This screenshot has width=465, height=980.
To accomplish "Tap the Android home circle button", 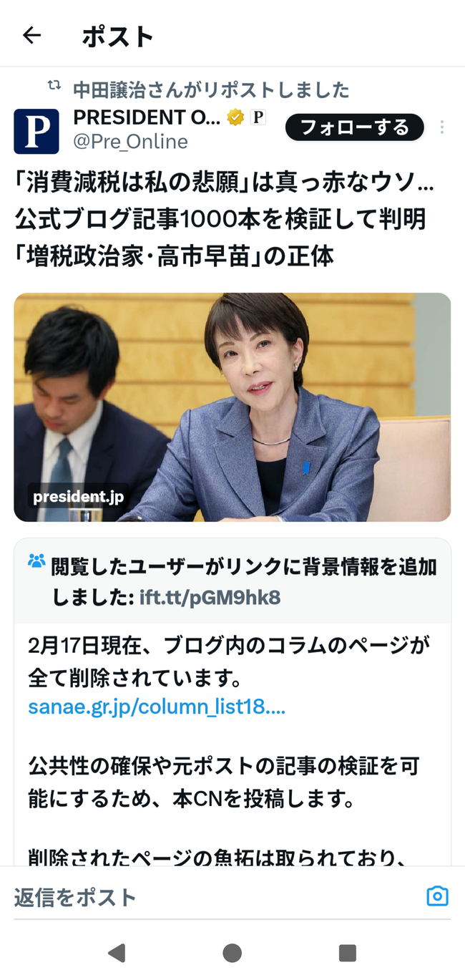I will [232, 952].
